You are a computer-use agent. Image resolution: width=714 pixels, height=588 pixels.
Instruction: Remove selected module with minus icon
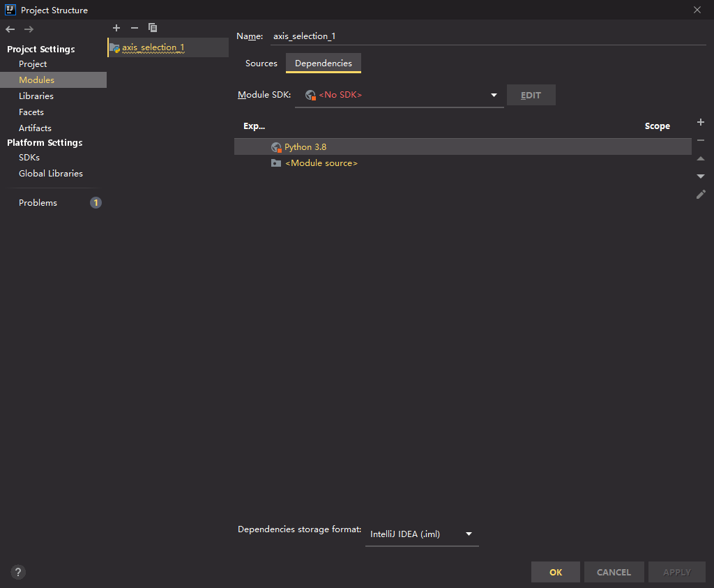pyautogui.click(x=135, y=28)
